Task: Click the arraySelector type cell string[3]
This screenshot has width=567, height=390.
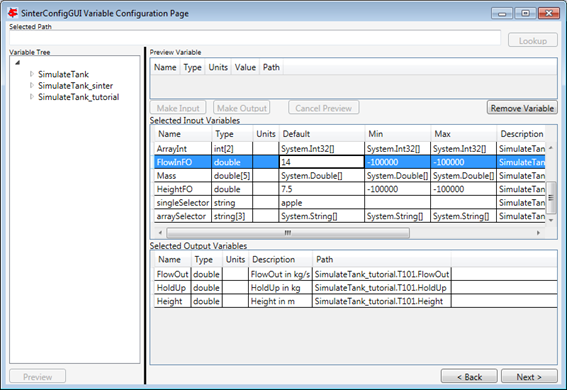Action: click(x=232, y=216)
